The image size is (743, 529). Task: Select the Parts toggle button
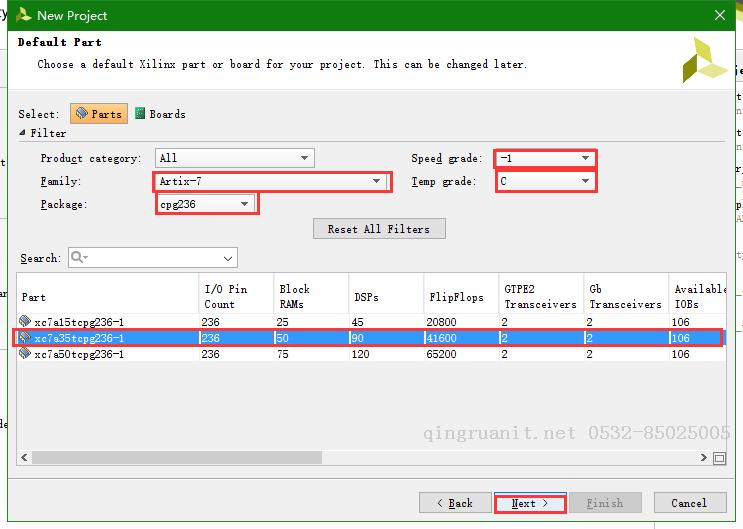tap(98, 114)
